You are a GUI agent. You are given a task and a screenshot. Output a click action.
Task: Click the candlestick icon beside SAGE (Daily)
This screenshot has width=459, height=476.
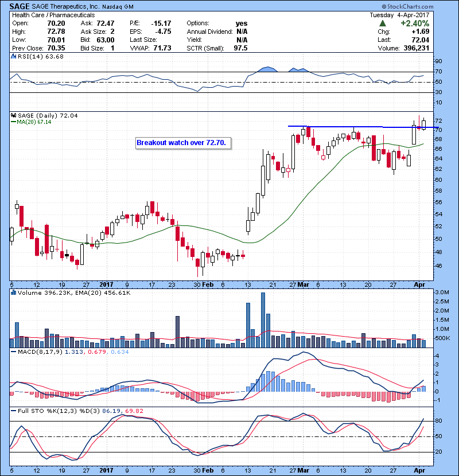[13, 115]
